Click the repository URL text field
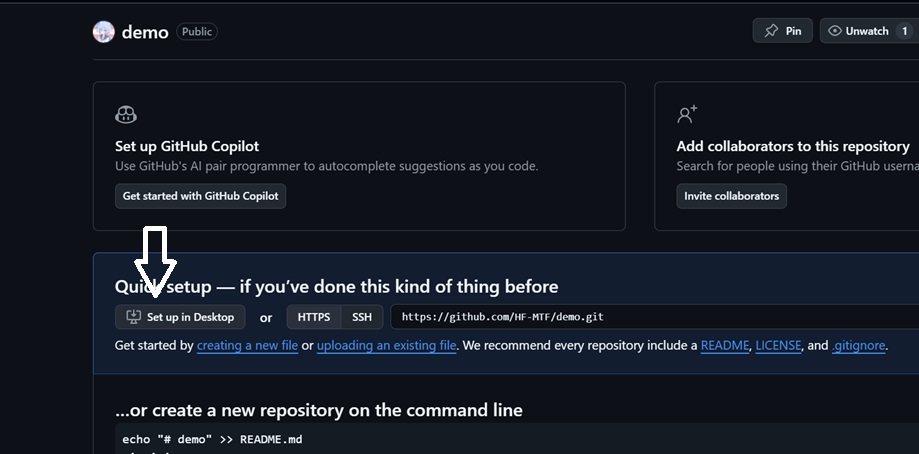Screen dimensions: 919x454 tap(650, 317)
